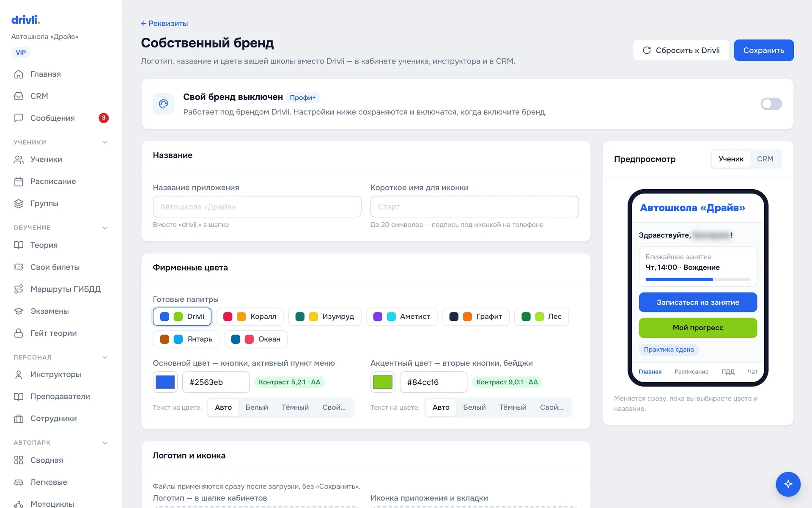The image size is (812, 508).
Task: Set primary text color to Белый
Action: pos(257,407)
